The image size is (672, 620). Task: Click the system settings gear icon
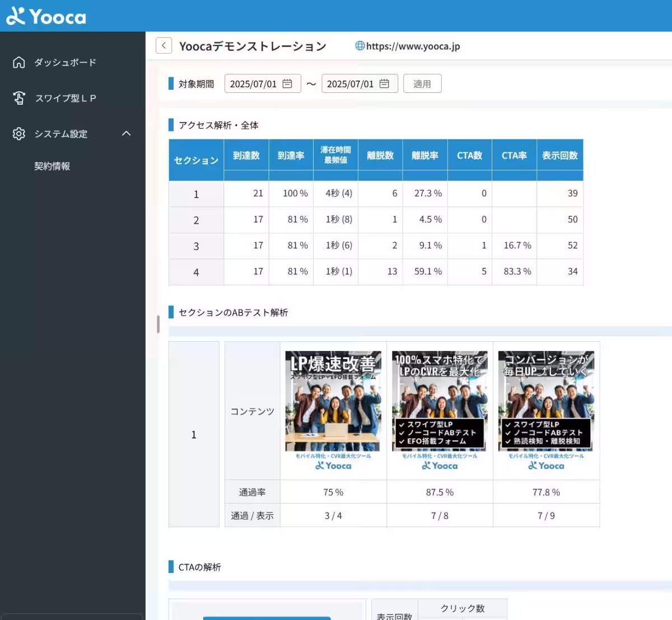19,134
